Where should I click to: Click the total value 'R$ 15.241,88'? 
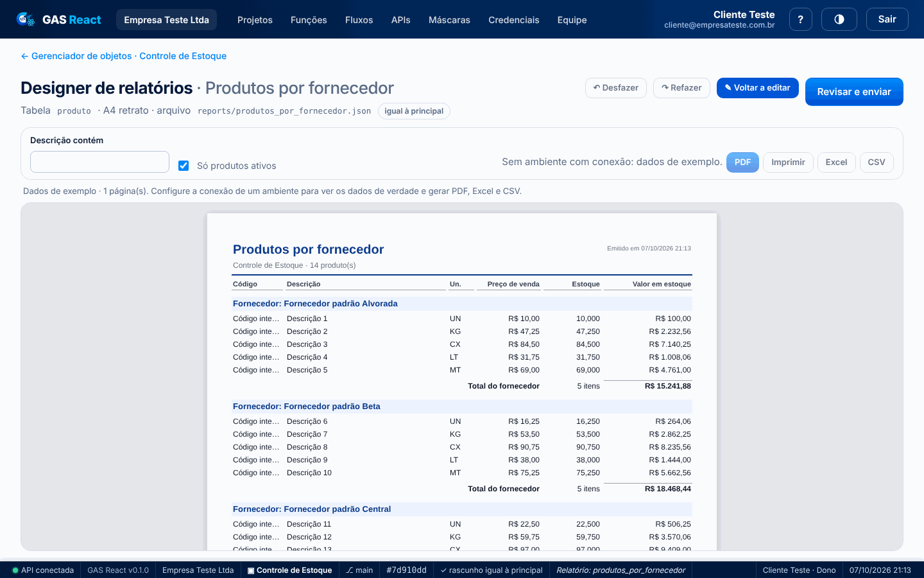point(668,386)
